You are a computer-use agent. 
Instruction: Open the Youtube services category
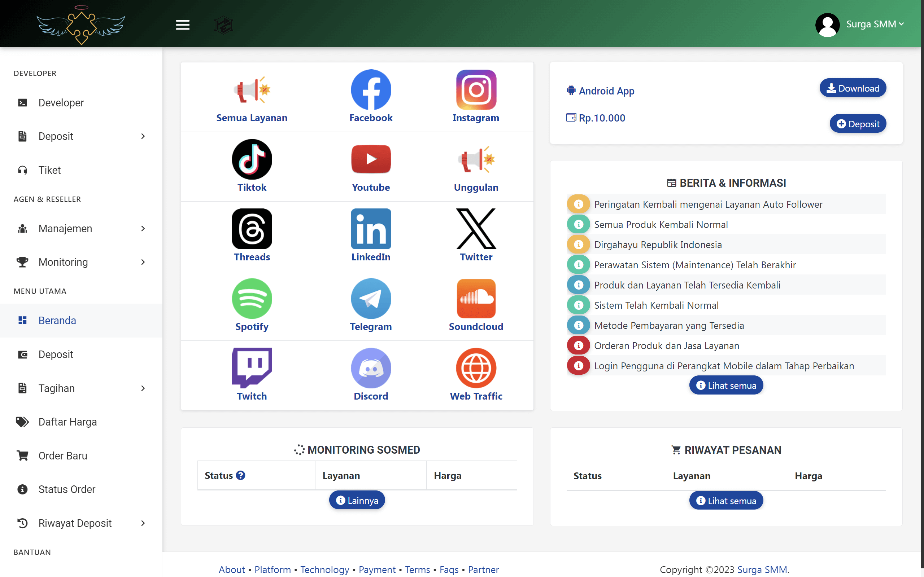pyautogui.click(x=370, y=159)
